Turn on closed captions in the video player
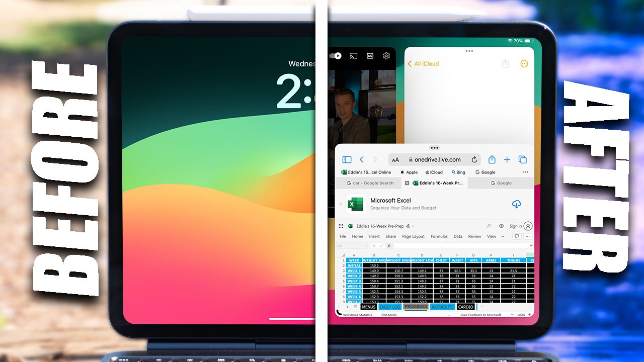The width and height of the screenshot is (644, 362). (x=370, y=56)
